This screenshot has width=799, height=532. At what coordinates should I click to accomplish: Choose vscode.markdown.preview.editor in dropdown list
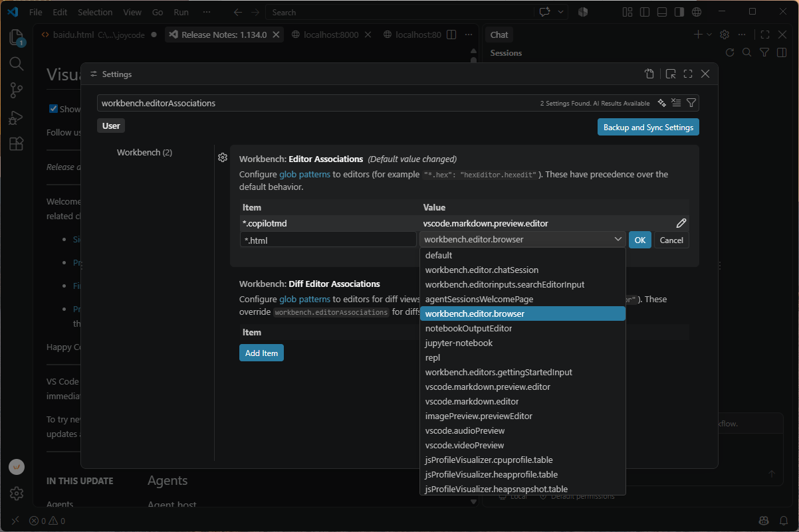tap(522, 387)
